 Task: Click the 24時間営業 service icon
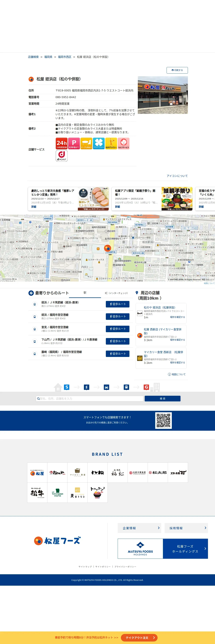click(x=62, y=143)
